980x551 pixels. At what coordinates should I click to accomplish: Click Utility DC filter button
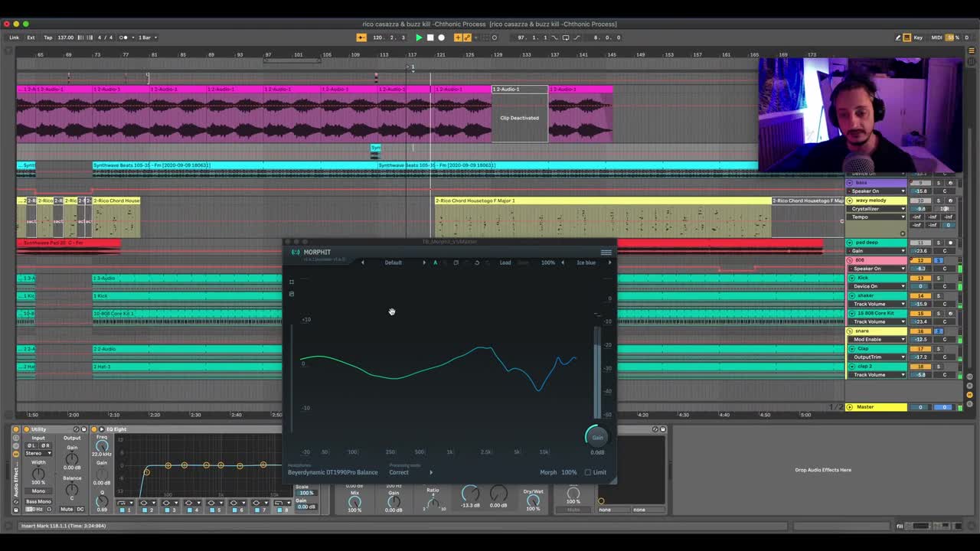pyautogui.click(x=80, y=509)
